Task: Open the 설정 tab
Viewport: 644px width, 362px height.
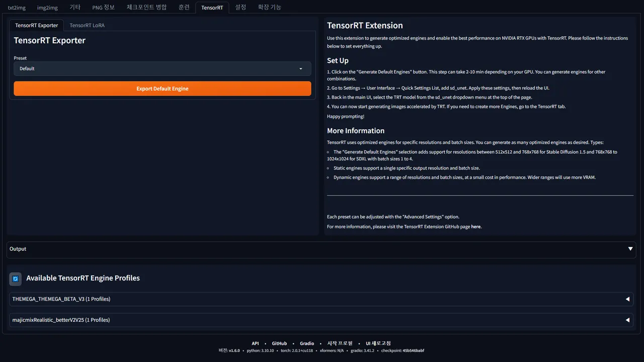Action: coord(240,8)
